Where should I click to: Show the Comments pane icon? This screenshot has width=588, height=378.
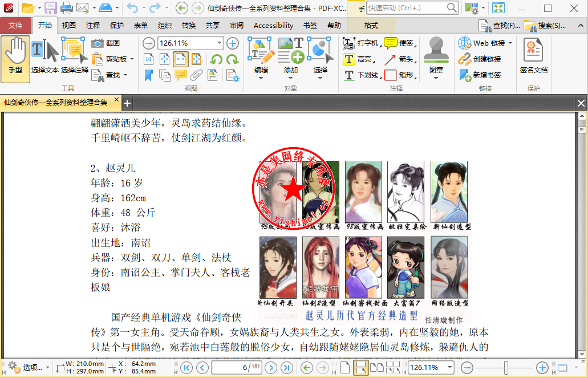pyautogui.click(x=181, y=75)
